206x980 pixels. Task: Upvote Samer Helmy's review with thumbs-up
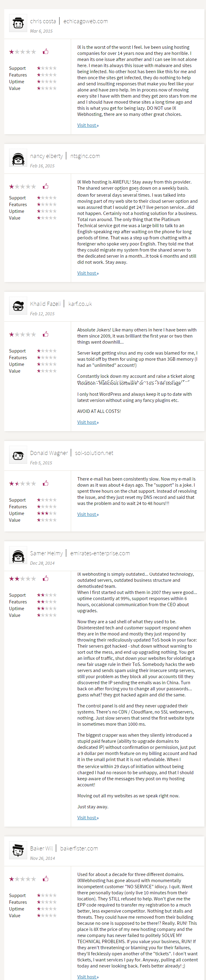click(x=46, y=578)
